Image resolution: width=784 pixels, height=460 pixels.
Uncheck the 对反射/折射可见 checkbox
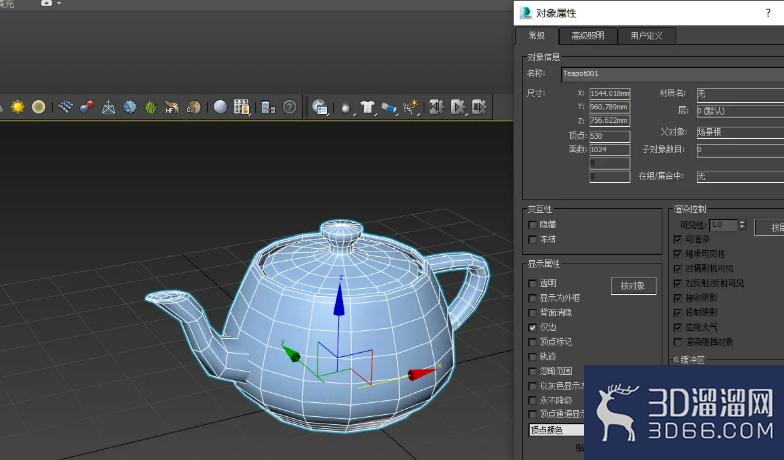[x=678, y=284]
